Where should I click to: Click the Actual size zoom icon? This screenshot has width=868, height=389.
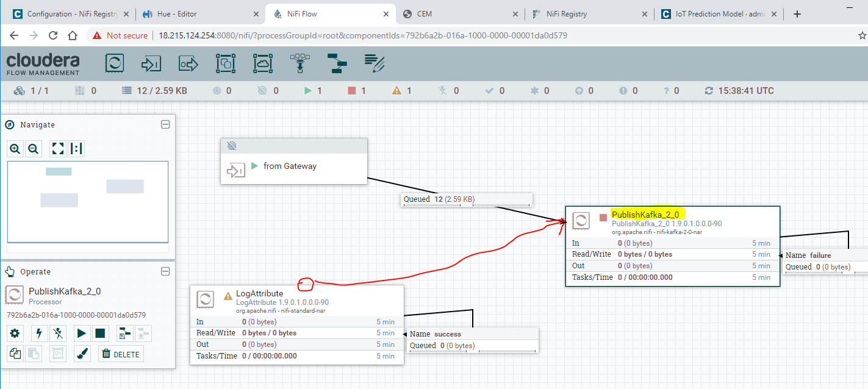click(76, 148)
